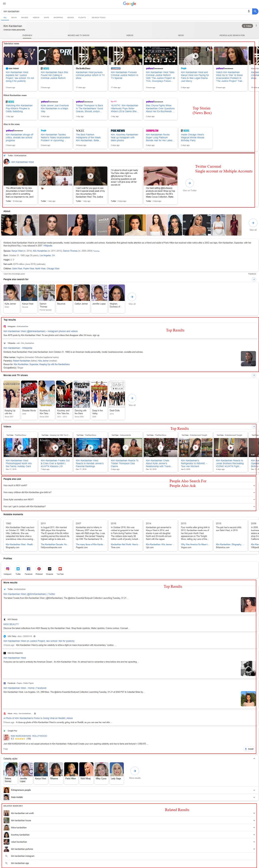The width and height of the screenshot is (259, 868).
Task: Expand 'kim kardashian net worth' related search
Action: click(254, 813)
